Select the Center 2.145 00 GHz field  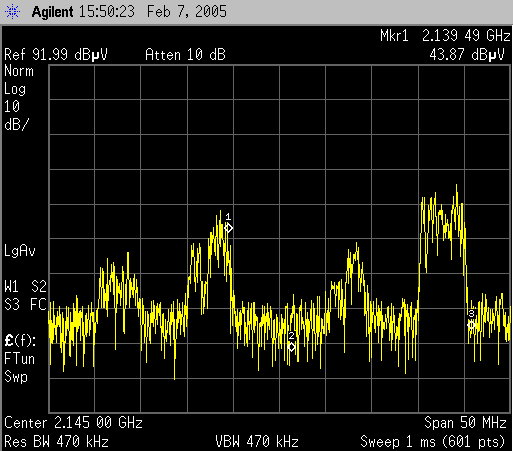(x=73, y=423)
